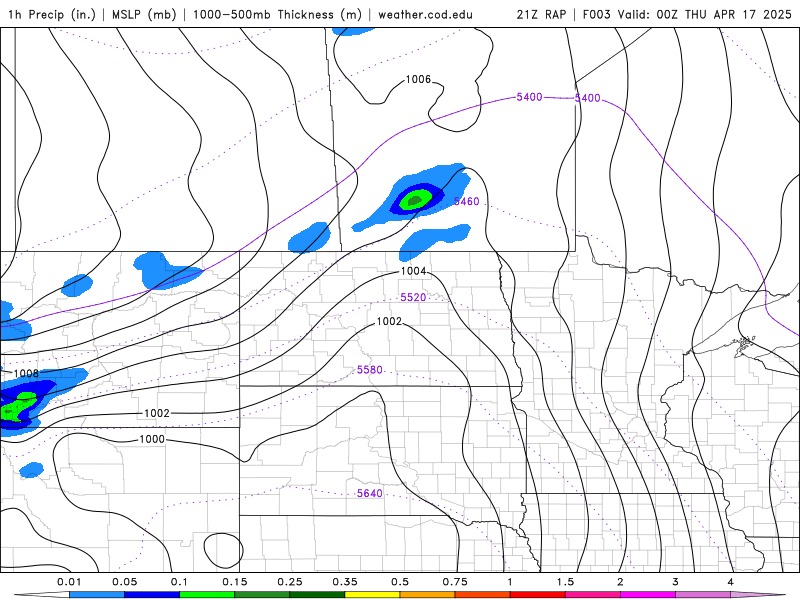800x600 pixels.
Task: Click the purple 5460 thickness label
Action: [x=467, y=202]
